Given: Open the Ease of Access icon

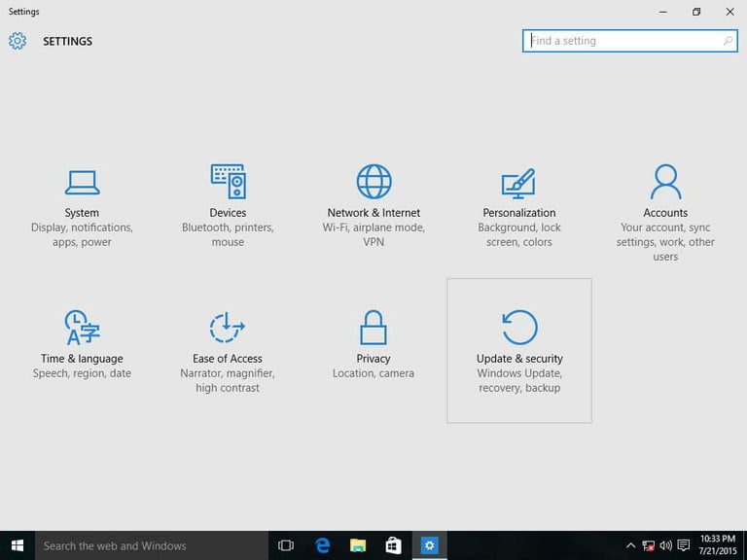Looking at the screenshot, I should click(228, 329).
